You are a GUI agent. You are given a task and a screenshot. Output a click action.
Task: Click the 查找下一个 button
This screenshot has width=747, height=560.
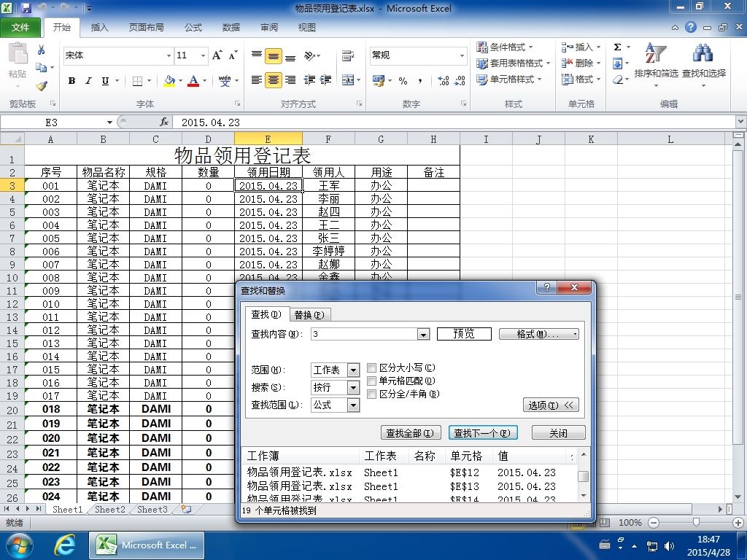[483, 433]
